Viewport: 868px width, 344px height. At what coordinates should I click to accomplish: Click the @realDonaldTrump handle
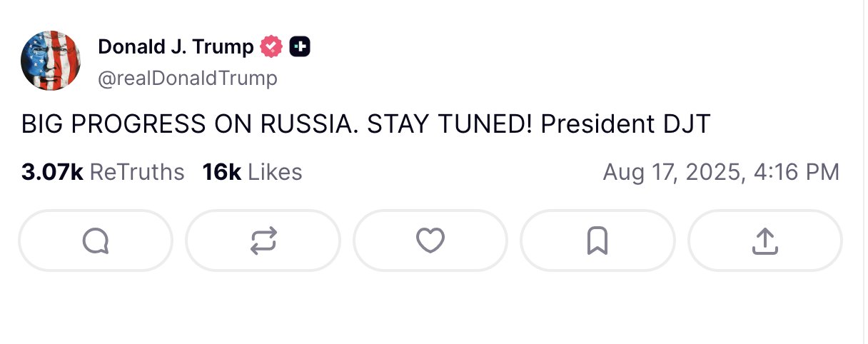click(187, 78)
